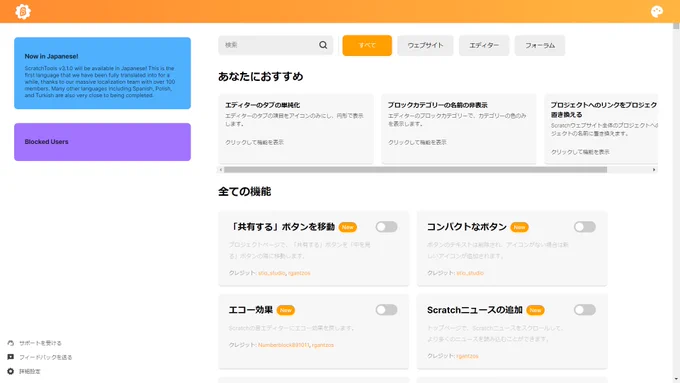The width and height of the screenshot is (680, 383).
Task: Select the エディター filter tab
Action: pos(484,45)
